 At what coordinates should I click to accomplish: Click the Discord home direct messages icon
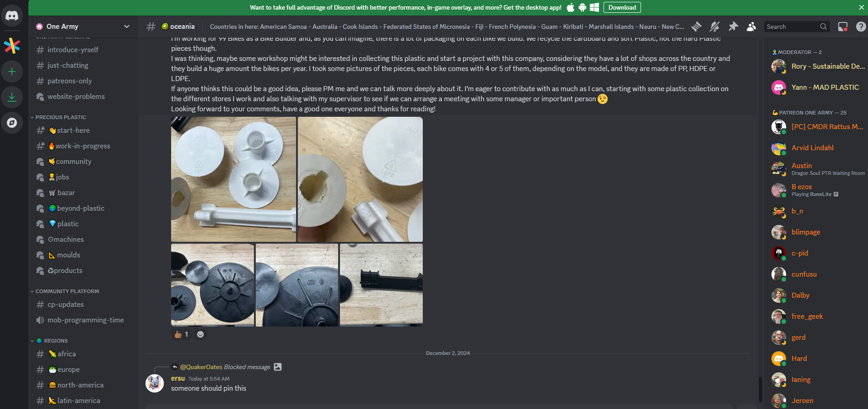click(x=12, y=16)
